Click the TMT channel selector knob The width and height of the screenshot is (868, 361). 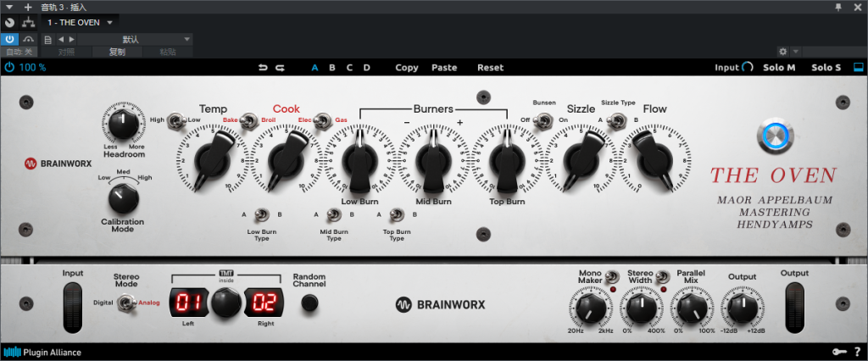tap(226, 303)
